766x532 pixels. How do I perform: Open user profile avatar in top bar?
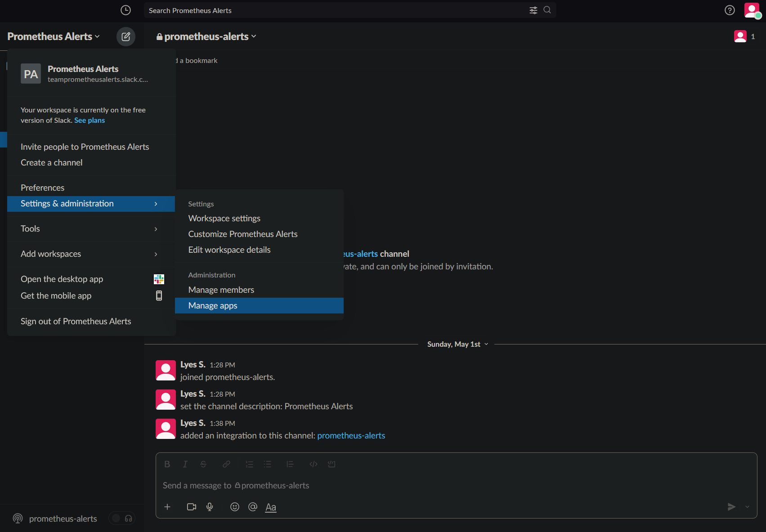752,10
